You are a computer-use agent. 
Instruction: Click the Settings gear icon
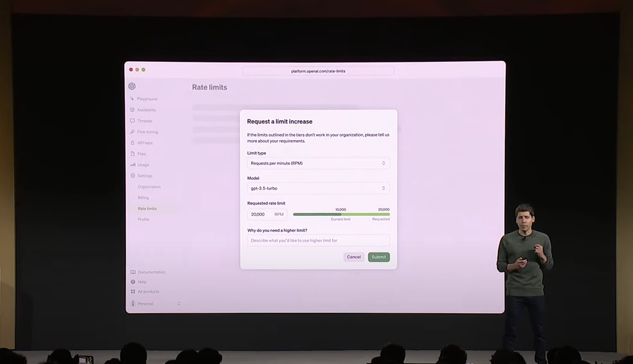(132, 176)
